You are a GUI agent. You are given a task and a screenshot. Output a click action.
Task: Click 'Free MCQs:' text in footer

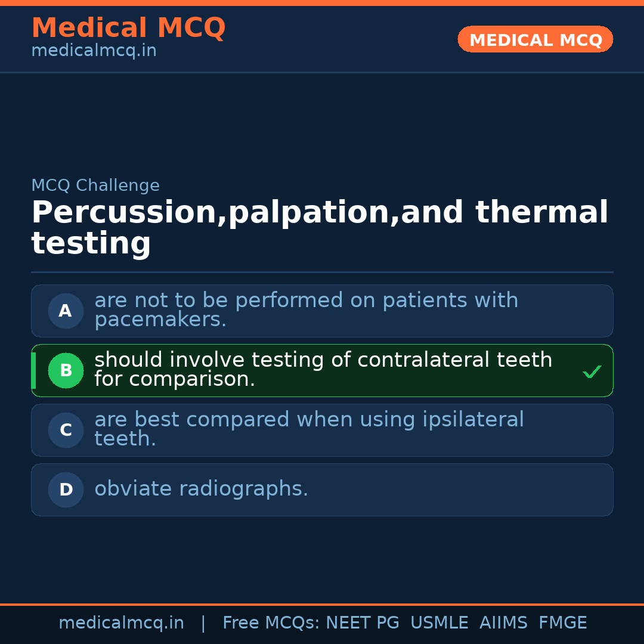coord(271,623)
